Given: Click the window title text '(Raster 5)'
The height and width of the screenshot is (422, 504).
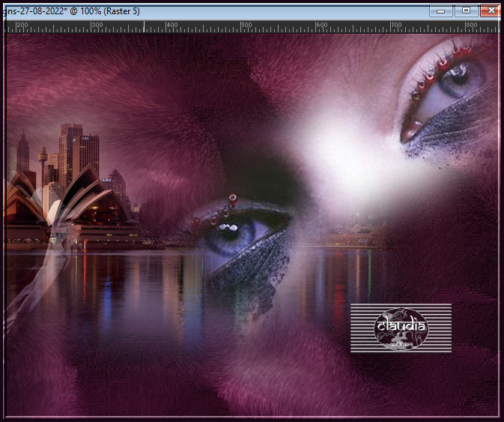Looking at the screenshot, I should 121,11.
